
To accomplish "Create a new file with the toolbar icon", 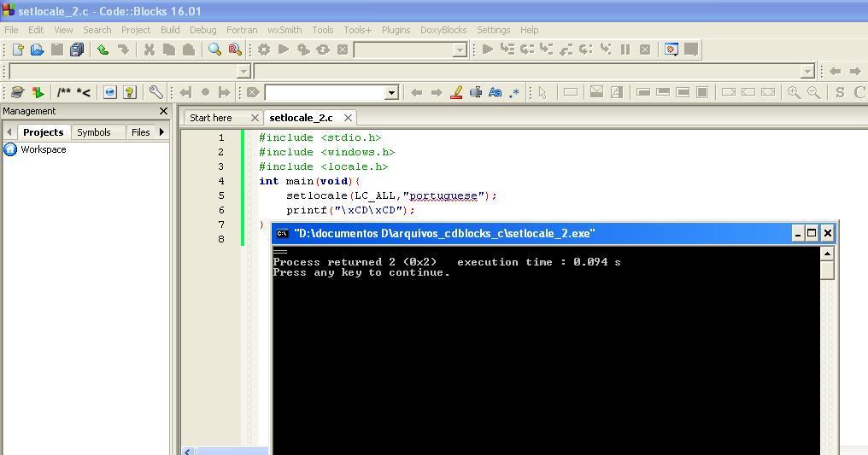I will (18, 50).
